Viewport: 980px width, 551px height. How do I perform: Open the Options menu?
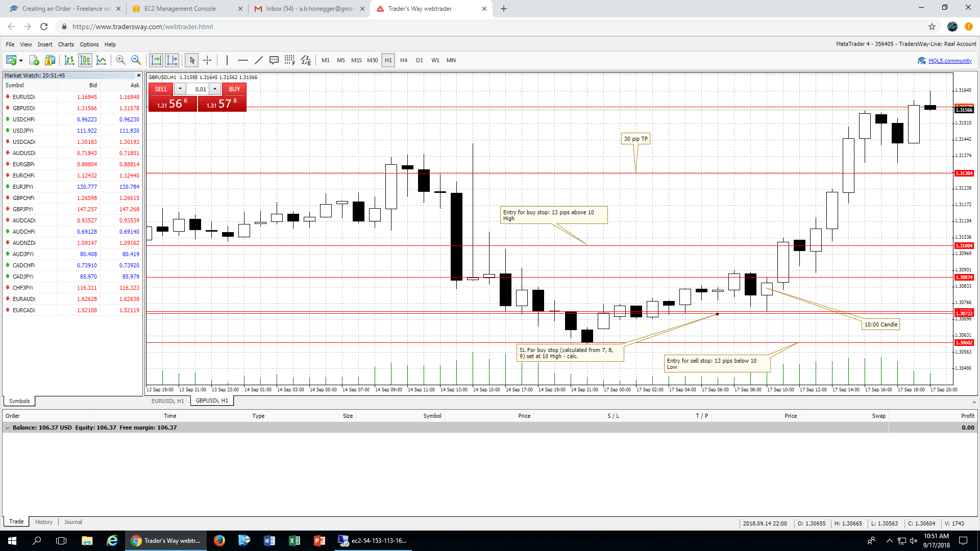point(89,44)
